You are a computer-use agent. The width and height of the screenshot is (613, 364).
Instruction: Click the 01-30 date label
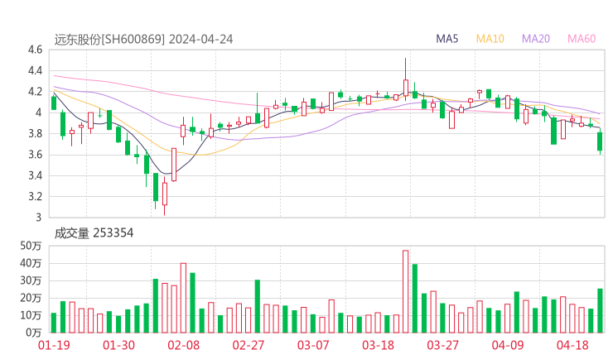118,345
